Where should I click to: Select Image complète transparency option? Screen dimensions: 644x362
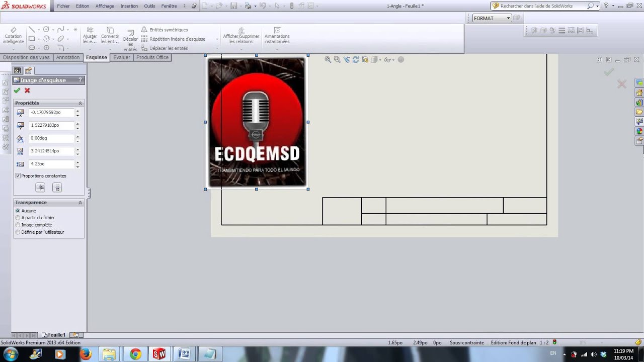18,225
